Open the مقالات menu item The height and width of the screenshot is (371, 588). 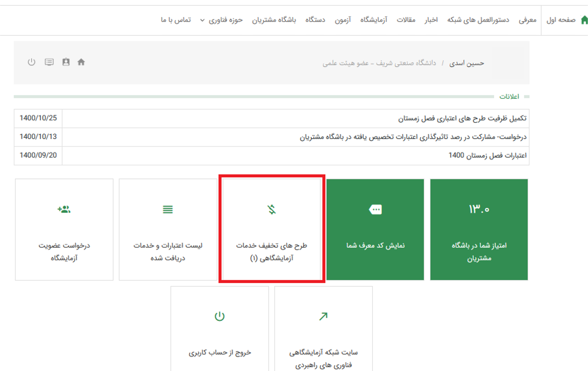406,20
